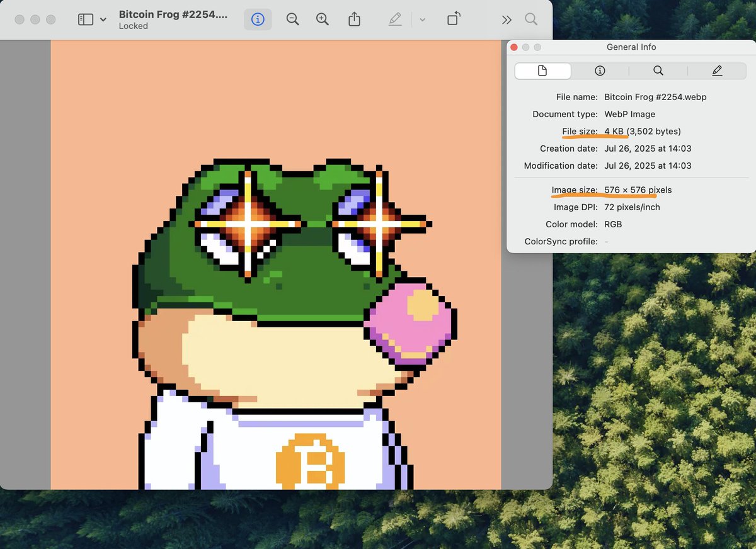This screenshot has width=756, height=549.
Task: Open the Share menu icon
Action: click(355, 20)
